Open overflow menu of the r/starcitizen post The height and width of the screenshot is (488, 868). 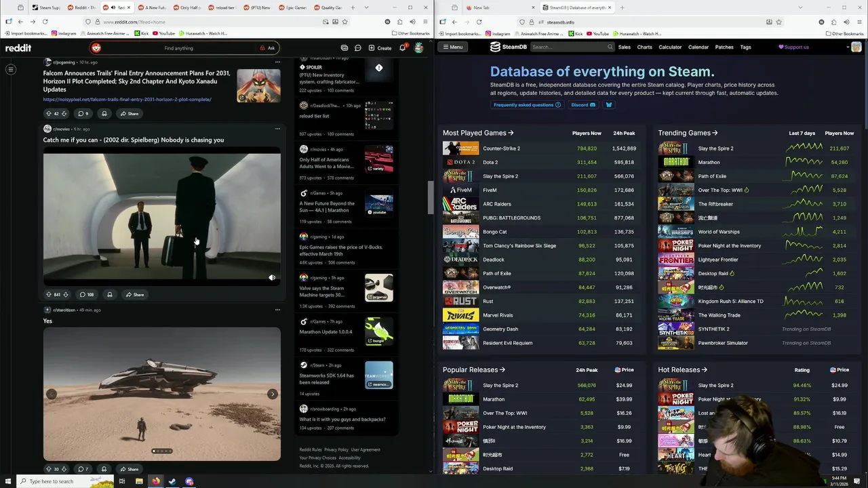(277, 310)
